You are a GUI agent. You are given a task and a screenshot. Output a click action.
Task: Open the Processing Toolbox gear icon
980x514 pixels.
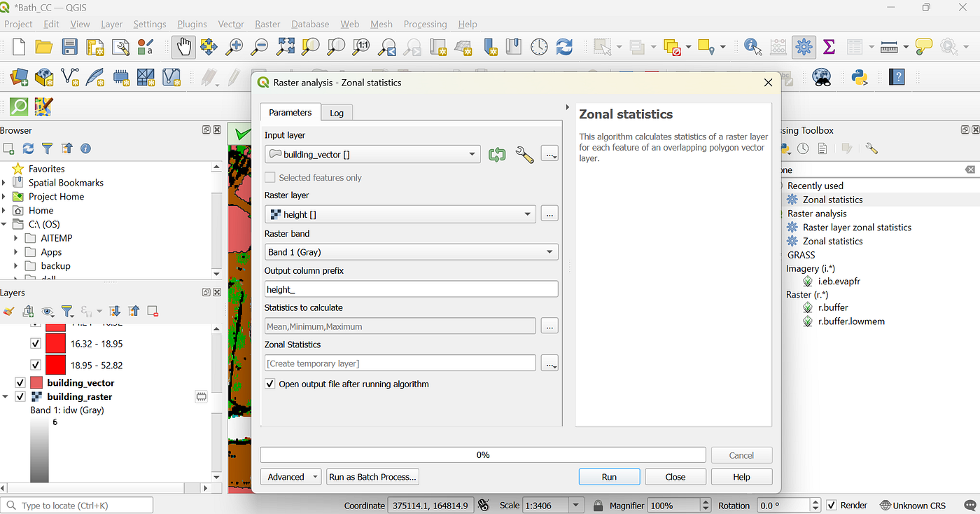click(x=804, y=47)
